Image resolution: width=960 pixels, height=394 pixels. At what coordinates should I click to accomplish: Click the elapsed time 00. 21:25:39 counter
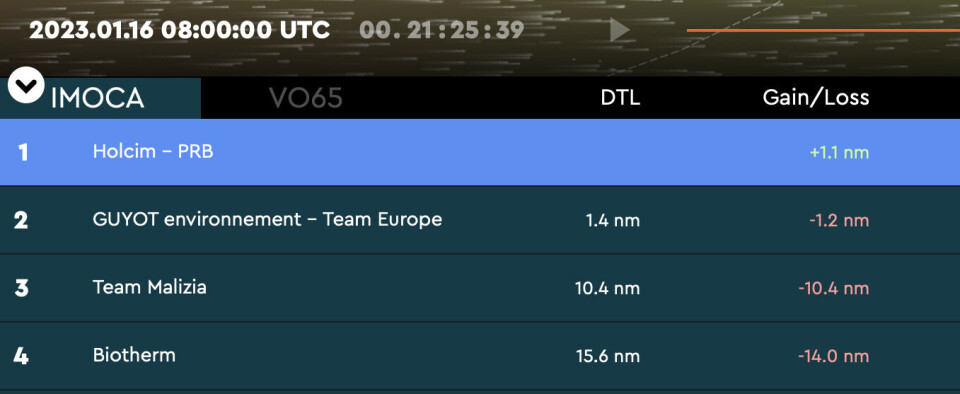pos(441,30)
